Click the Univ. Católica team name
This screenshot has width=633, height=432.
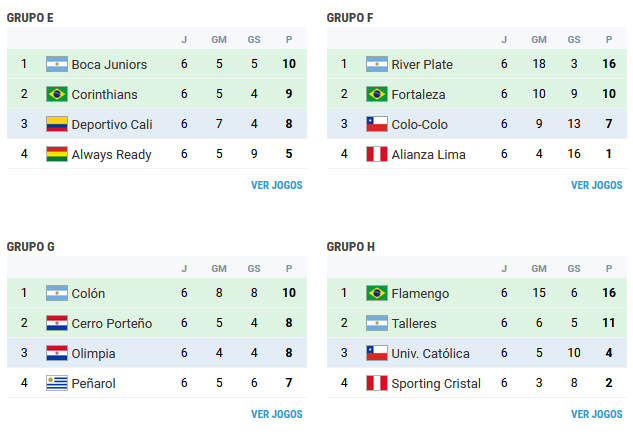tap(430, 354)
